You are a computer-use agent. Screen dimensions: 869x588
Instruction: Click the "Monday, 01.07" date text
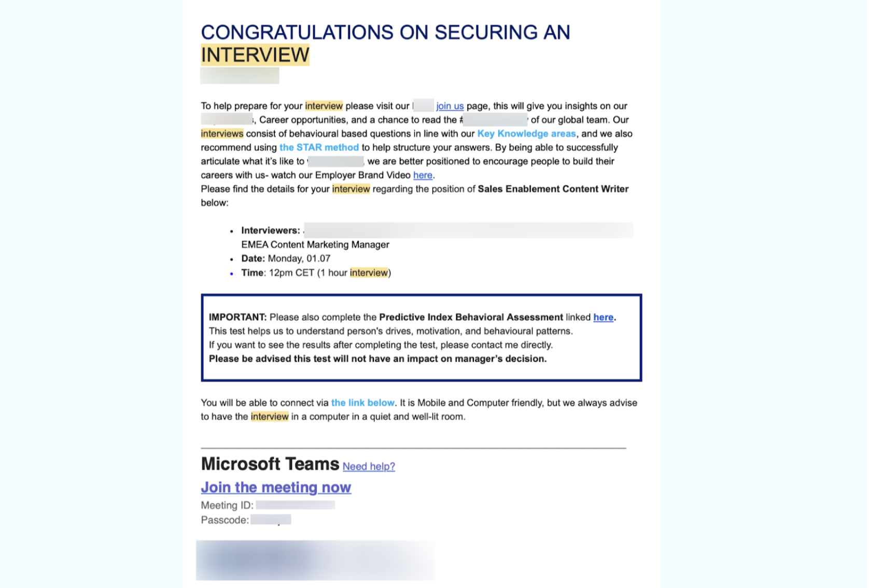click(x=299, y=259)
